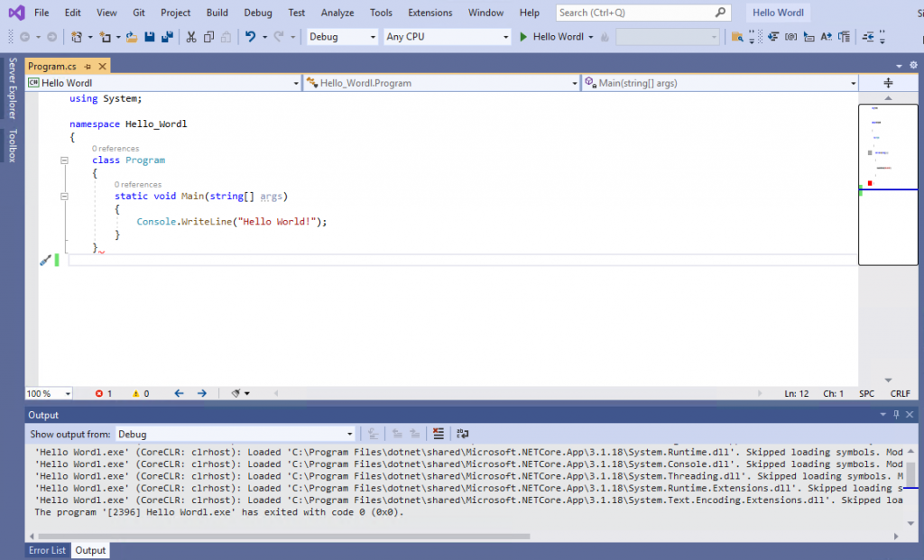Screen dimensions: 924x560
Task: Save Program.cs with the single-disk Save icon
Action: tap(150, 37)
